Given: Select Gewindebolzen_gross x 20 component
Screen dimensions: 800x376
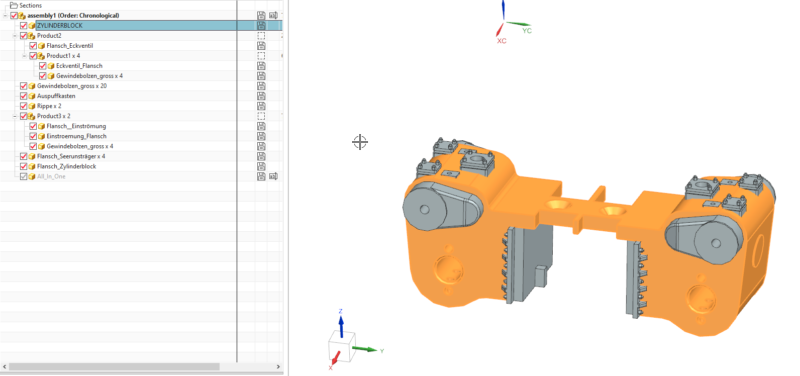Looking at the screenshot, I should pyautogui.click(x=72, y=86).
